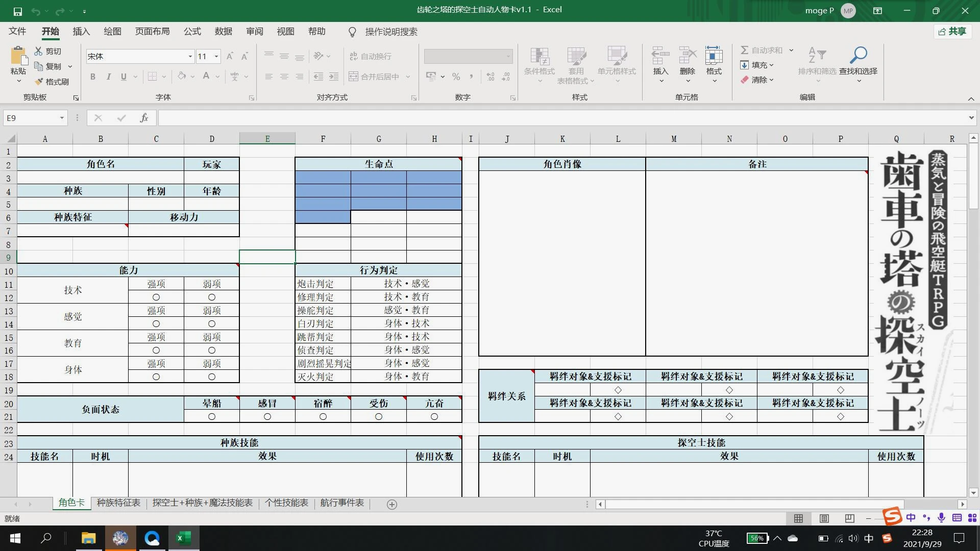Switch to the 页面布局 ribbon tab
This screenshot has height=551, width=980.
click(x=152, y=32)
